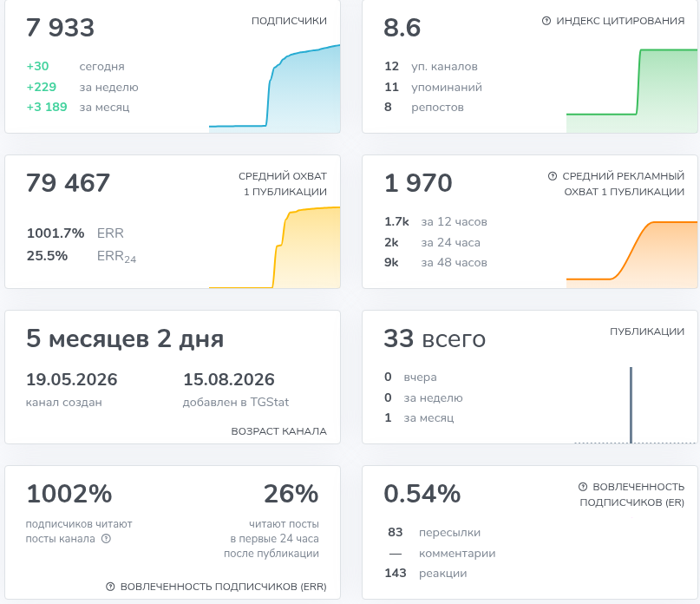Click help icon before ВОВЛЕЧЕННОСТЬ ПОДПИСЧИКОВ (ER)
700x604 pixels.
click(x=583, y=487)
